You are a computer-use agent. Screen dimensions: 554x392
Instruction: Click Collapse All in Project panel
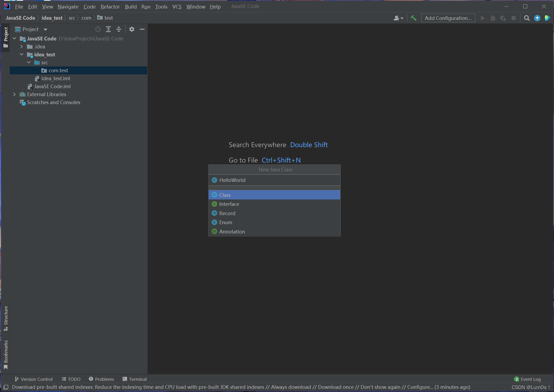(119, 29)
